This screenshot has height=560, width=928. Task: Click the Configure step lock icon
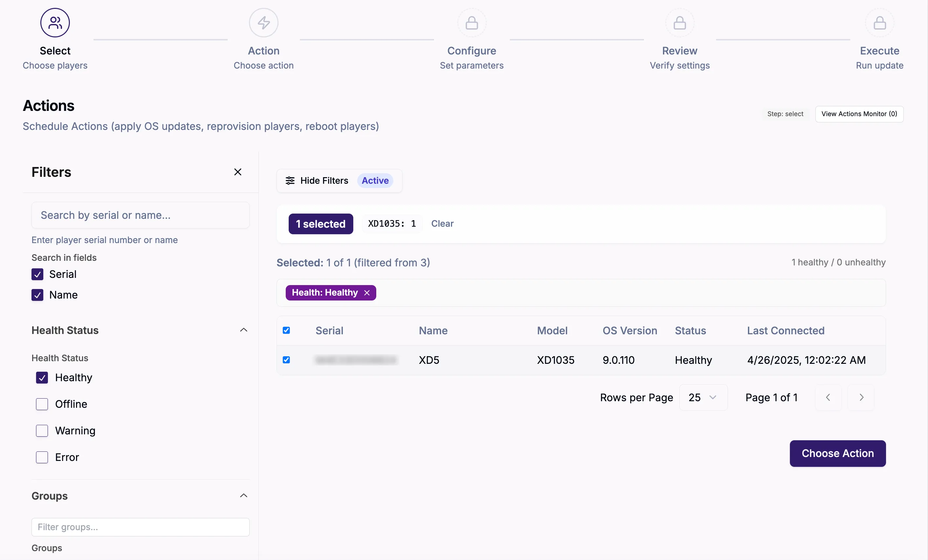[x=471, y=23]
